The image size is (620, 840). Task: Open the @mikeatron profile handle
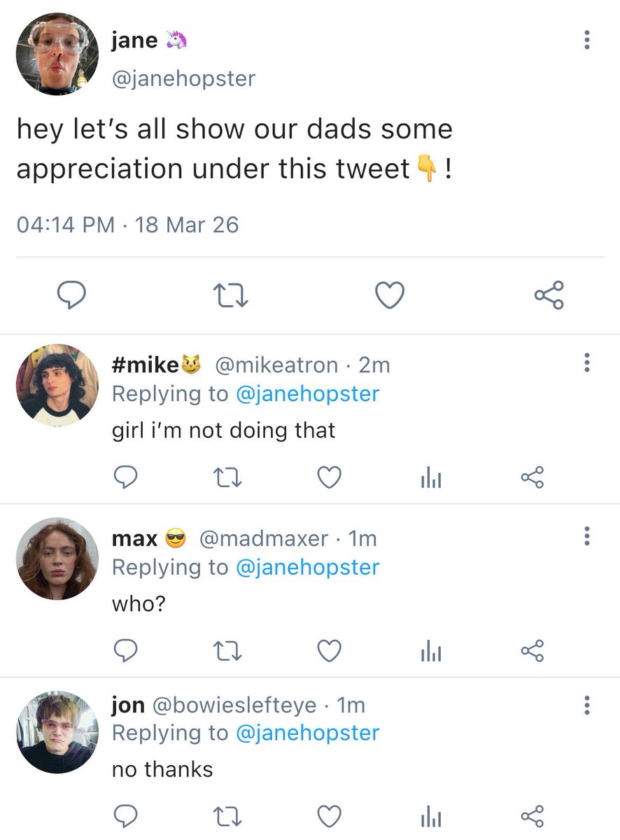click(x=275, y=365)
